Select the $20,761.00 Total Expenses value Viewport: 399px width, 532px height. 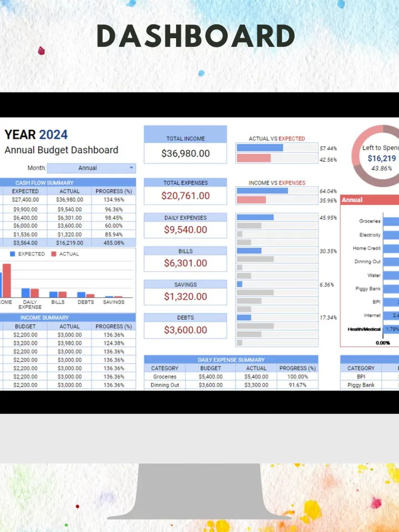(186, 196)
